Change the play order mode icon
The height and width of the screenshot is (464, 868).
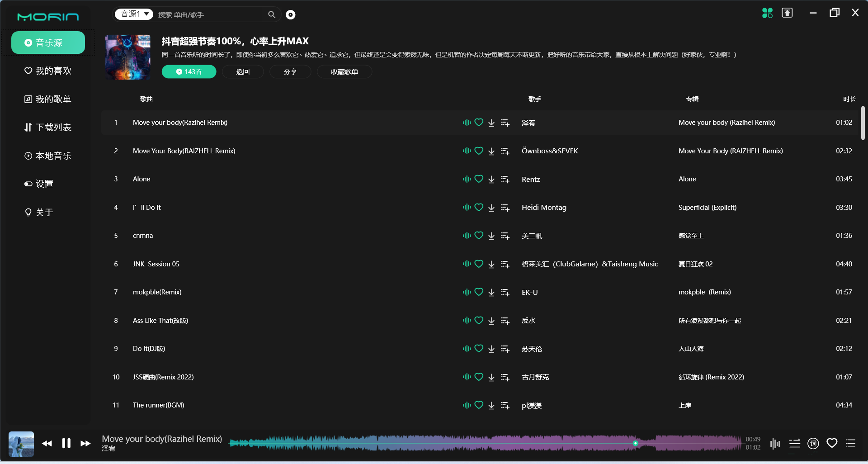click(x=794, y=444)
